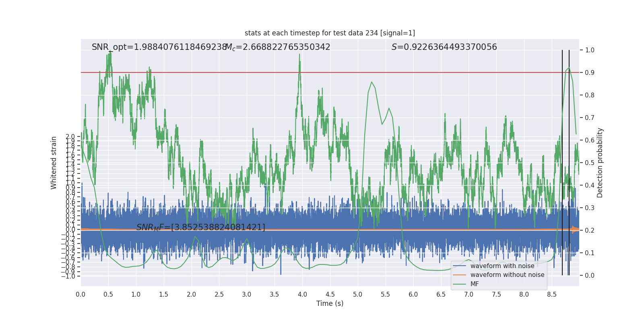
Task: Click the 'MF' legend label
Action: (x=475, y=284)
